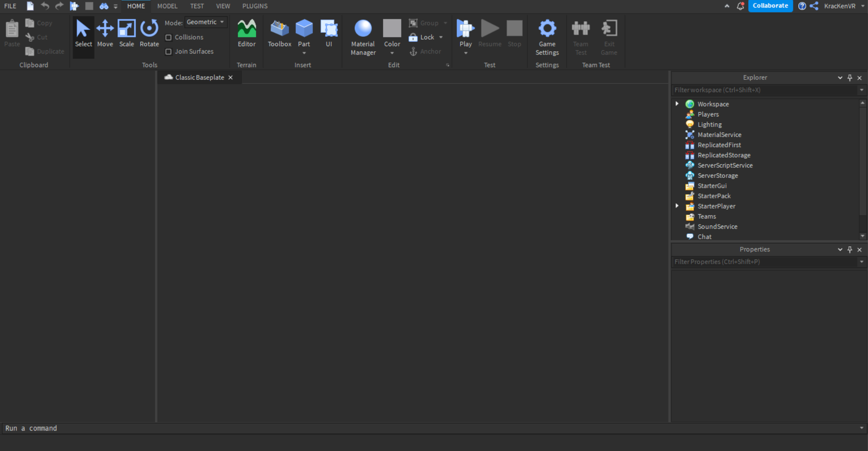The height and width of the screenshot is (451, 868).
Task: Choose the Rotate tool
Action: click(x=149, y=33)
